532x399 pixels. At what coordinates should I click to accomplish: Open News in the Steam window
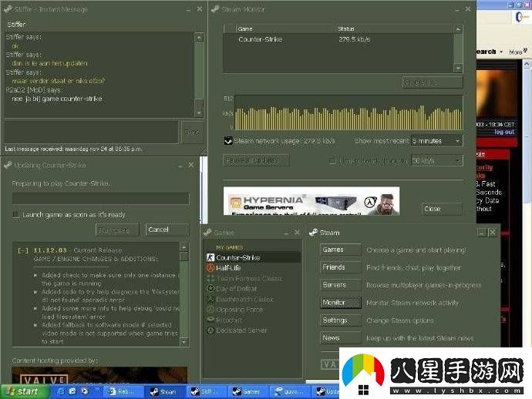click(340, 338)
